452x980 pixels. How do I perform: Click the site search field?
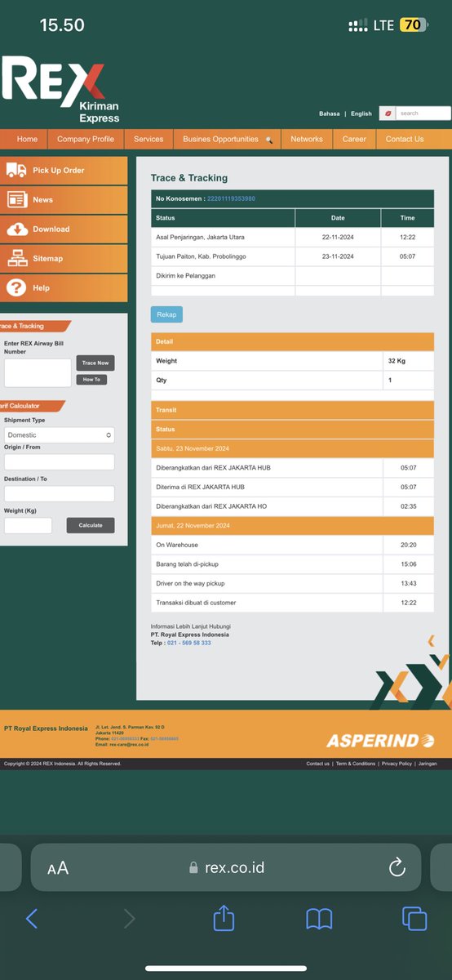(424, 114)
